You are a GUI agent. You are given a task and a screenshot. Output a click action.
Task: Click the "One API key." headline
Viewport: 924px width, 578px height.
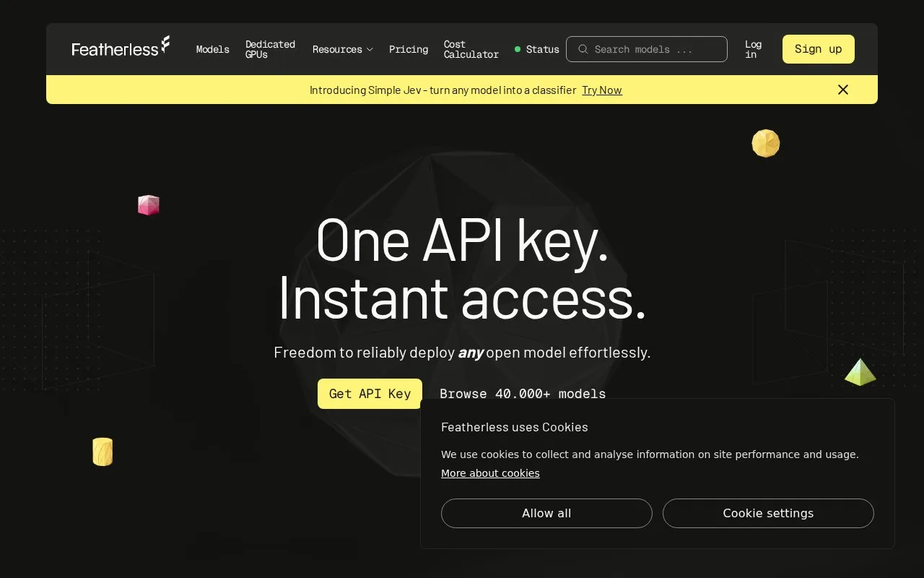tap(462, 241)
